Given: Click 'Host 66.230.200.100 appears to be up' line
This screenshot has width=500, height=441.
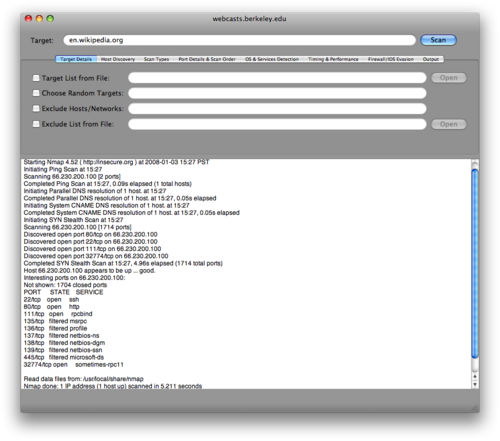Looking at the screenshot, I should [90, 271].
